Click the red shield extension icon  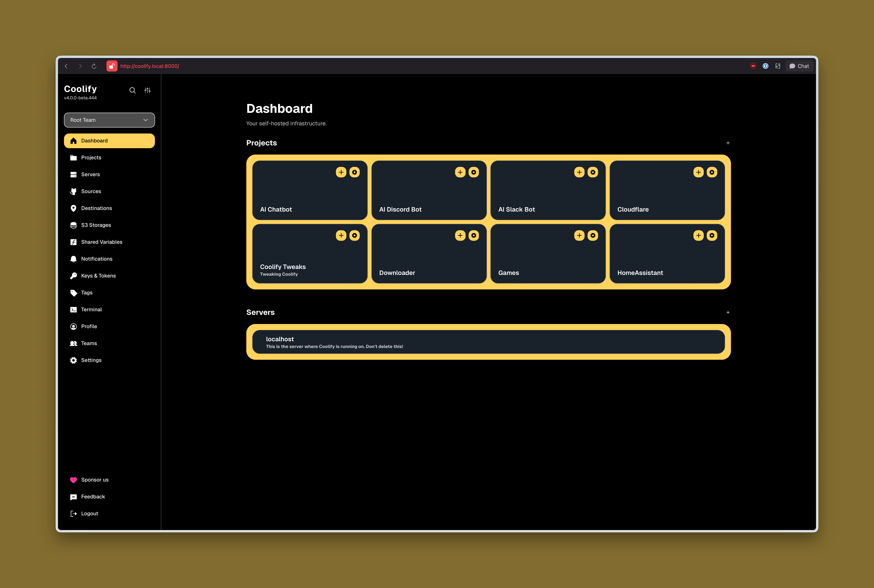click(753, 66)
